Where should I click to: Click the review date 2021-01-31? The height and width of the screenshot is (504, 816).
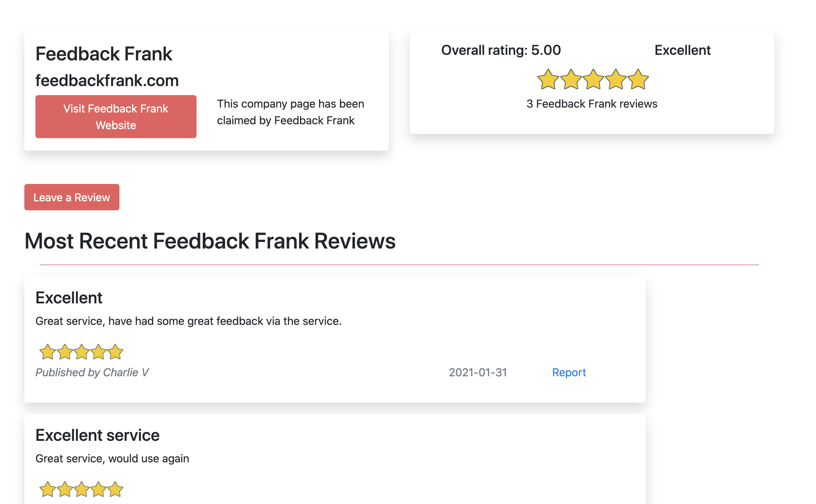point(478,372)
